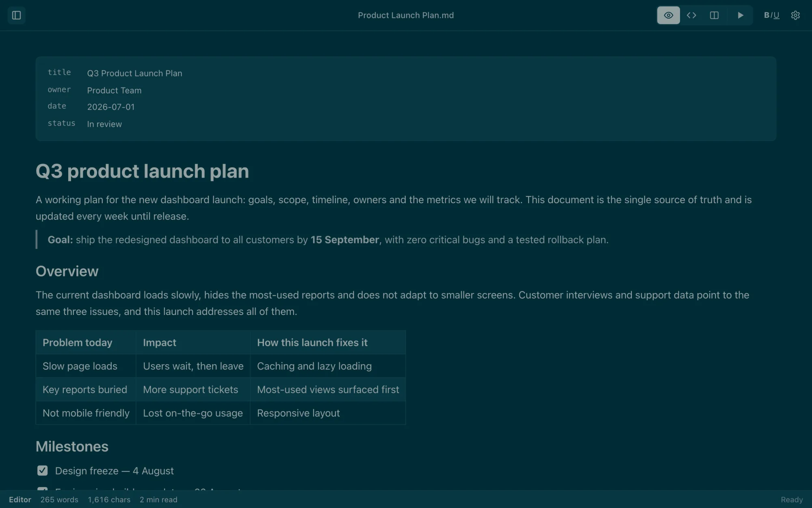
Task: Select the Goal: label in blockquote
Action: click(x=60, y=240)
